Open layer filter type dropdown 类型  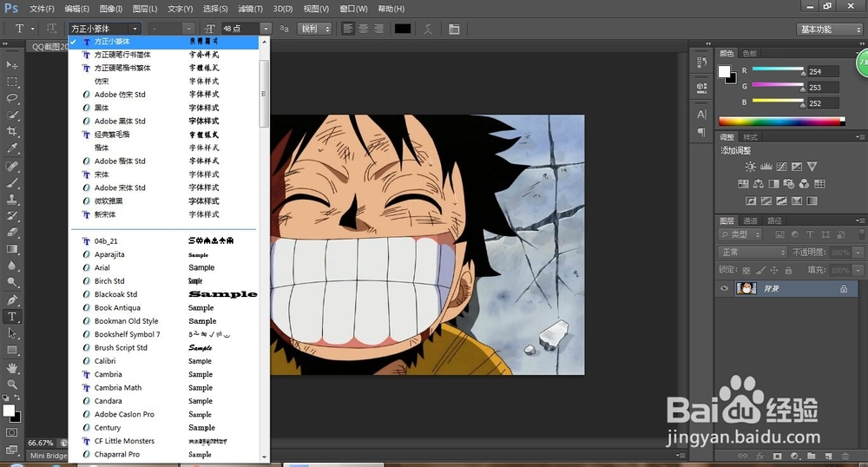pyautogui.click(x=740, y=234)
